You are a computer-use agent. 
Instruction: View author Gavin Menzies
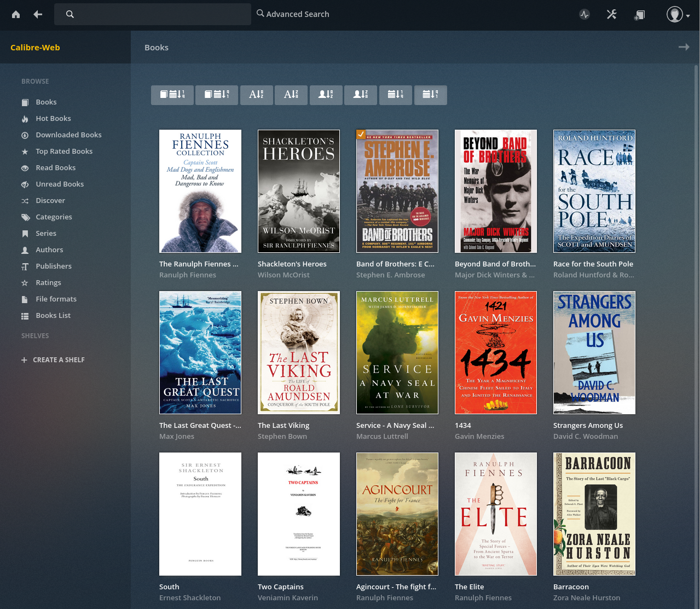tap(479, 437)
